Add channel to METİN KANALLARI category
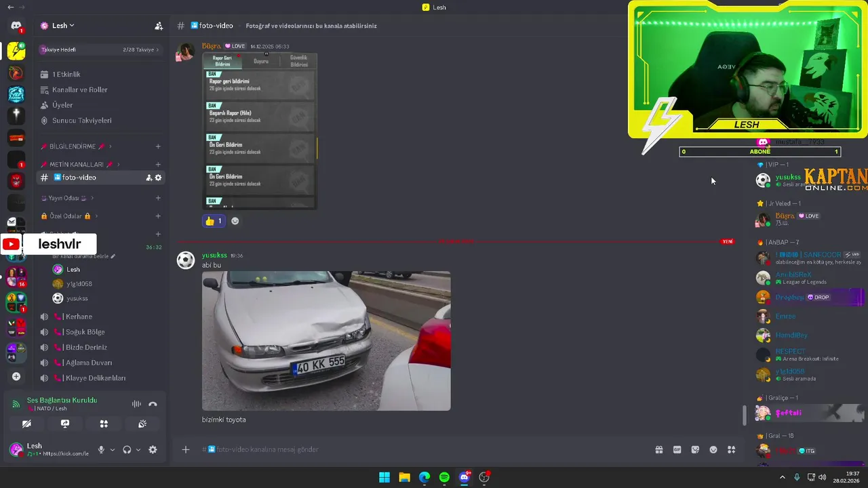The image size is (868, 488). point(158,165)
